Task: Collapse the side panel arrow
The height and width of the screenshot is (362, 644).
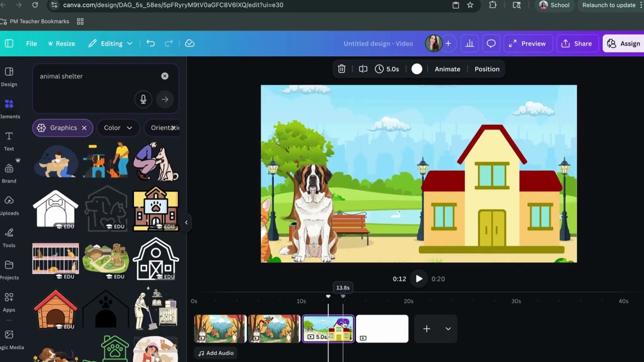Action: tap(186, 223)
